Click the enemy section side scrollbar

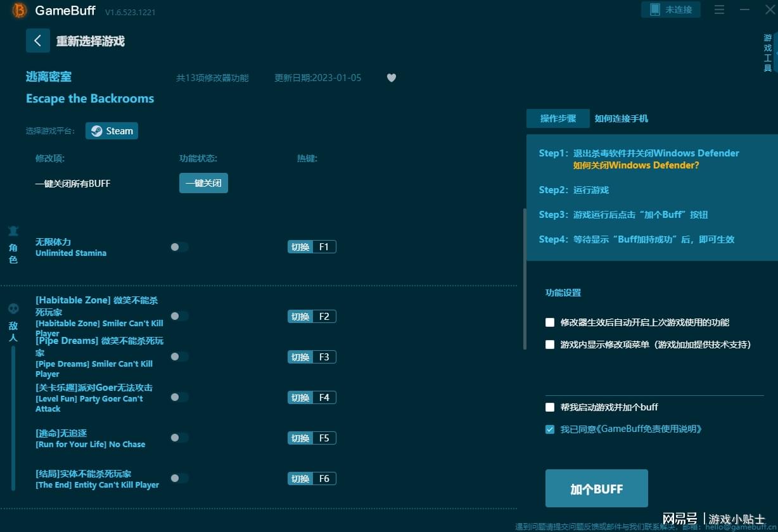(x=13, y=418)
